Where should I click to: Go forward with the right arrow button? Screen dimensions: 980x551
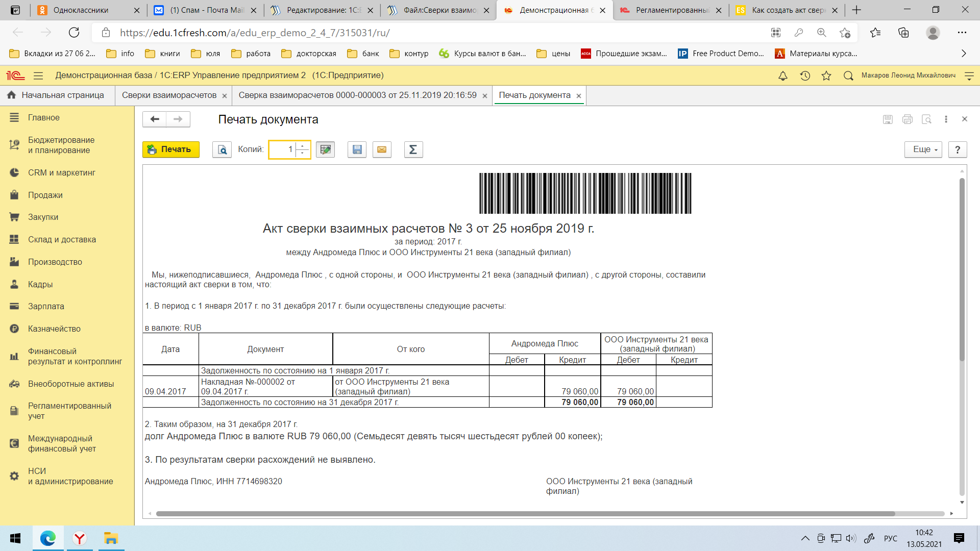pyautogui.click(x=178, y=119)
